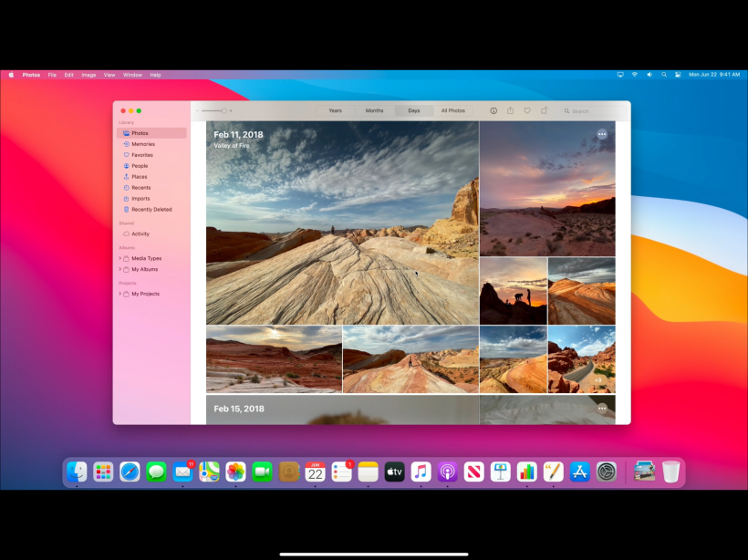748x560 pixels.
Task: Expand the My Albums group
Action: 119,269
